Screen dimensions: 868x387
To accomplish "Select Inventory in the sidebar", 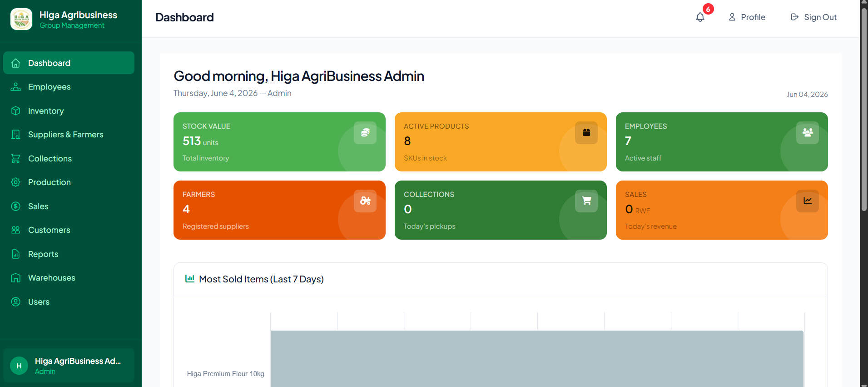I will tap(69, 111).
